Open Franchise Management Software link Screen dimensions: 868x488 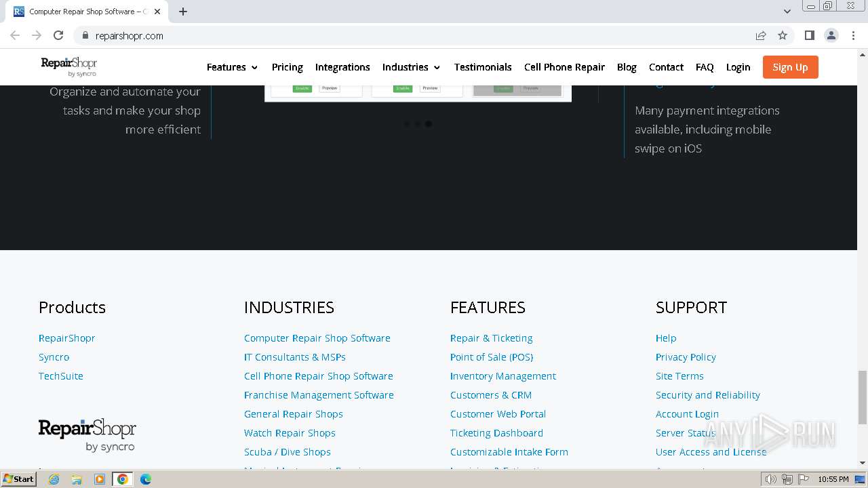pos(319,394)
